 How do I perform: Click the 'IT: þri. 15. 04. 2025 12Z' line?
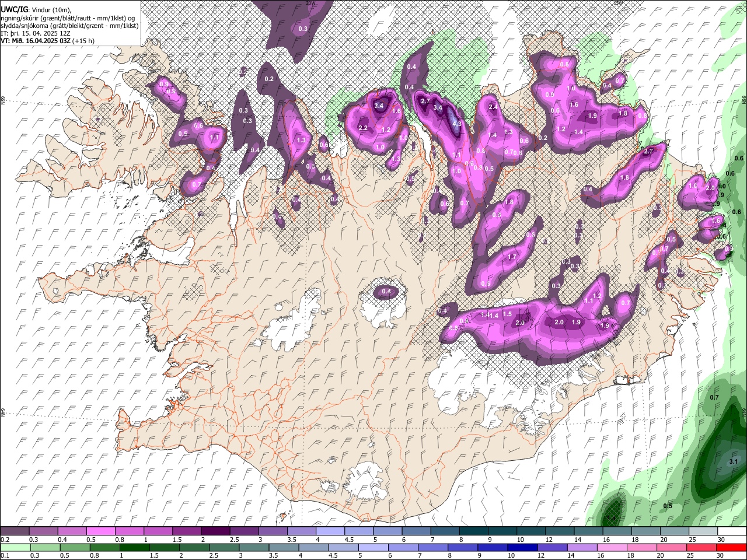tap(36, 33)
